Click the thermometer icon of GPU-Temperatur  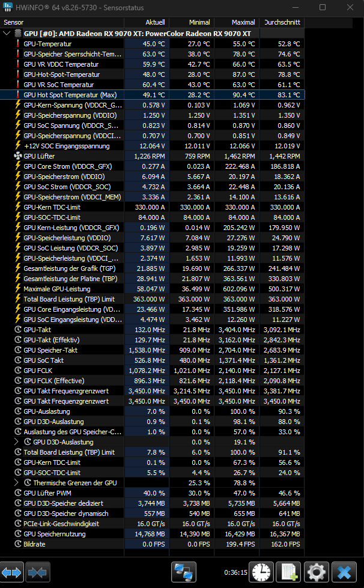(x=17, y=44)
